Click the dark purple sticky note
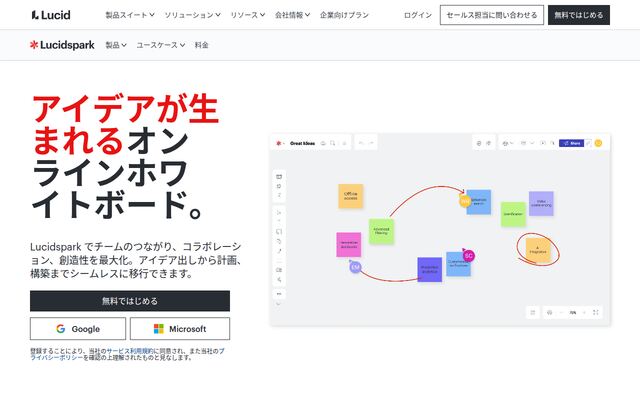 coord(429,269)
